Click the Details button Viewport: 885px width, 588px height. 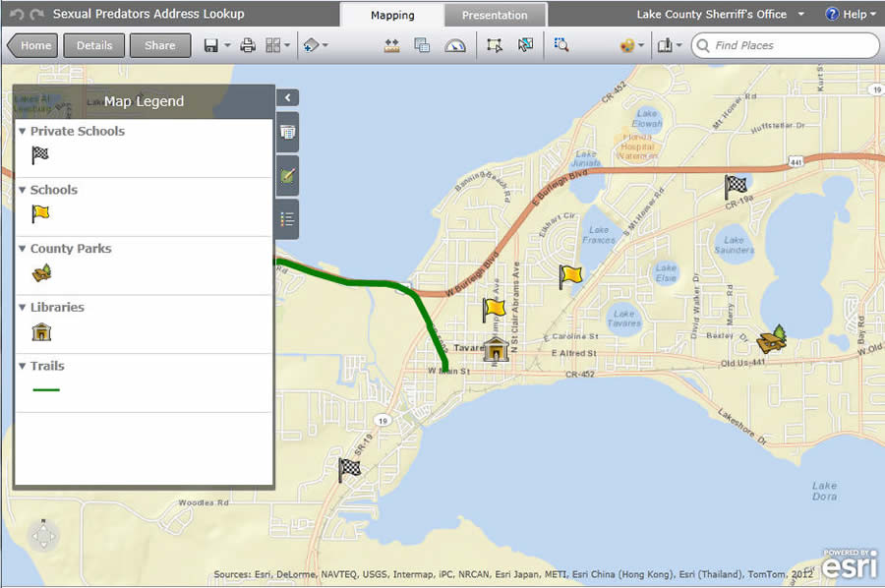93,45
